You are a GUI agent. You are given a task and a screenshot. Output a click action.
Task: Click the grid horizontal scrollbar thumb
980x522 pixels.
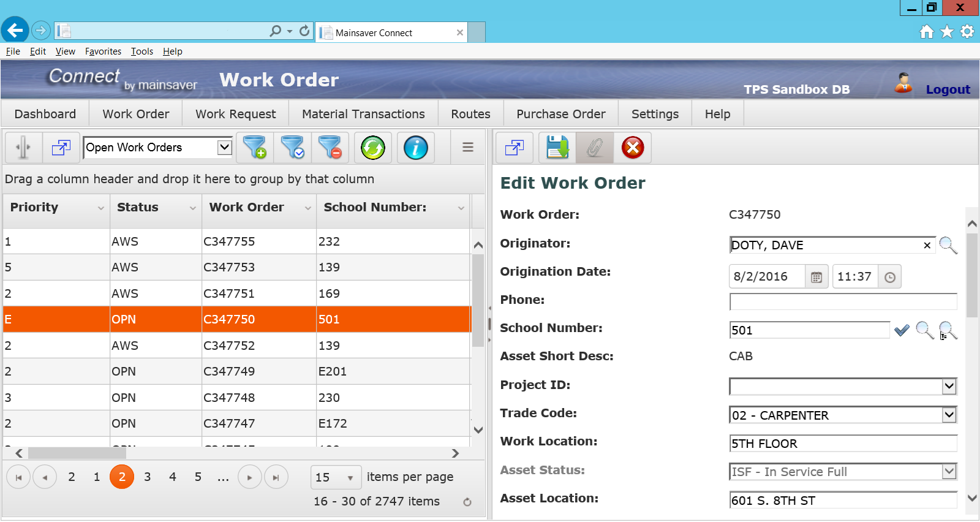point(77,453)
